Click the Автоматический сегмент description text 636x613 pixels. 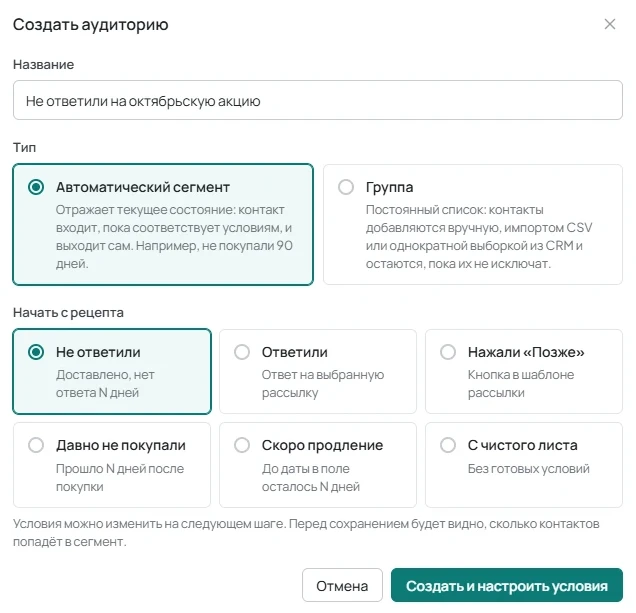click(174, 237)
